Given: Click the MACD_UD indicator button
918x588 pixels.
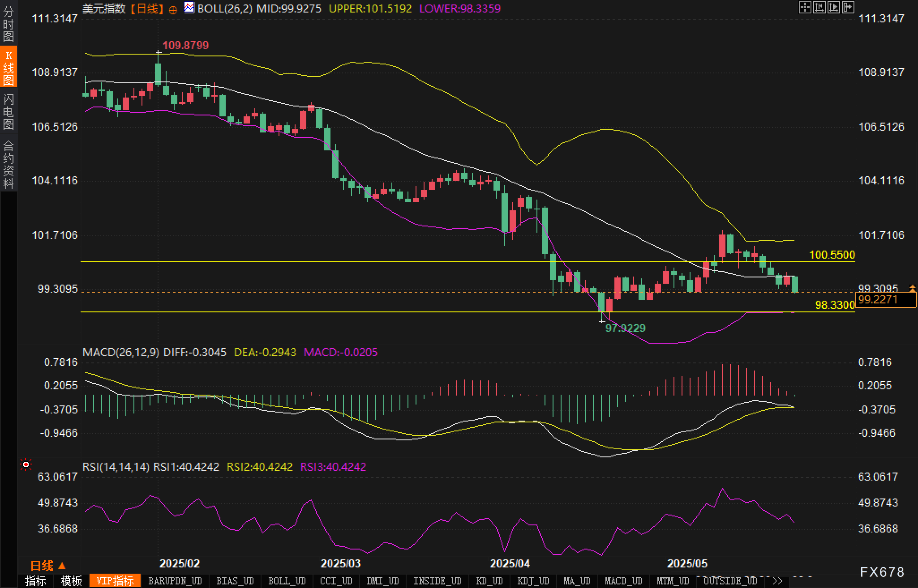Looking at the screenshot, I should pyautogui.click(x=623, y=581).
